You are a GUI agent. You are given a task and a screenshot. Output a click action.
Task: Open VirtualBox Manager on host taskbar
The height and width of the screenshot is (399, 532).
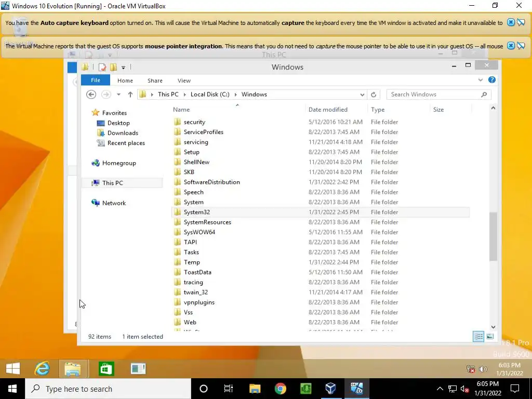tap(331, 389)
